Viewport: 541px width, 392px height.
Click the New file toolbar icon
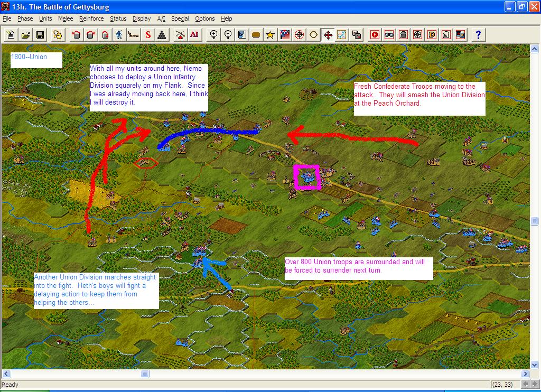[x=11, y=34]
